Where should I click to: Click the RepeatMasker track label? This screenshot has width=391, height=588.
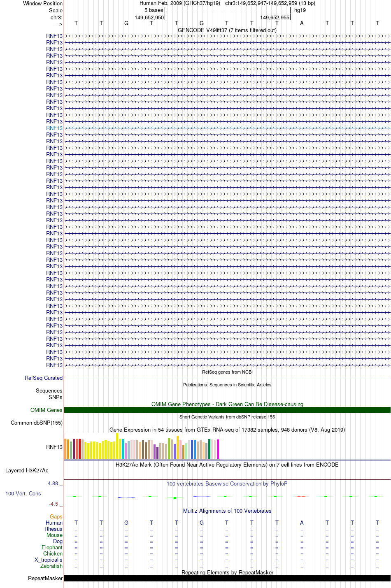pyautogui.click(x=45, y=578)
